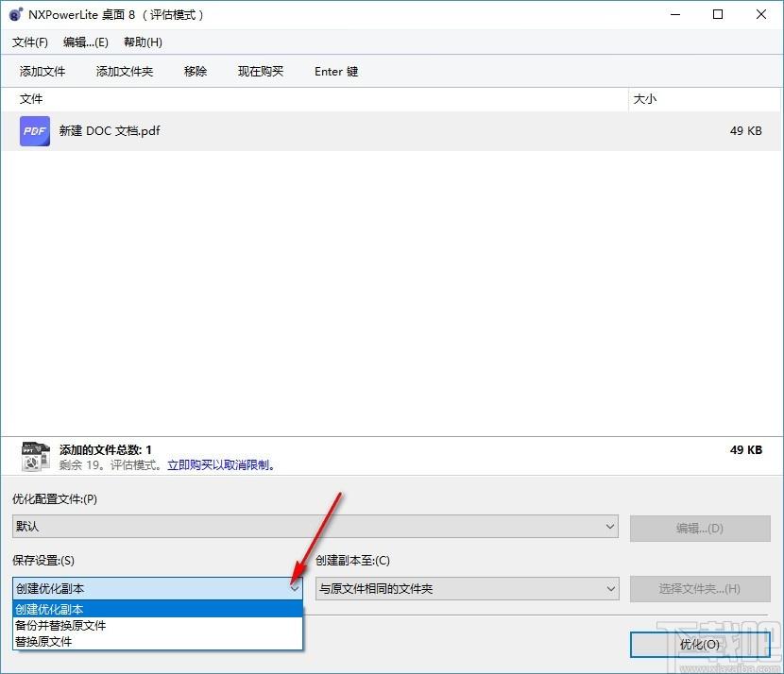Minimize the NXPowerLite window
784x674 pixels.
click(x=675, y=14)
